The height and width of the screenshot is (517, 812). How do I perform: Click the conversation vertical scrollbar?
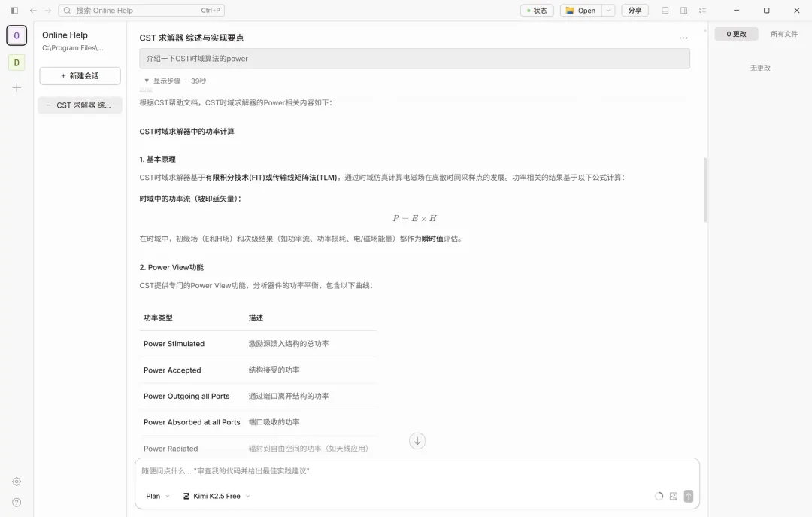[704, 190]
